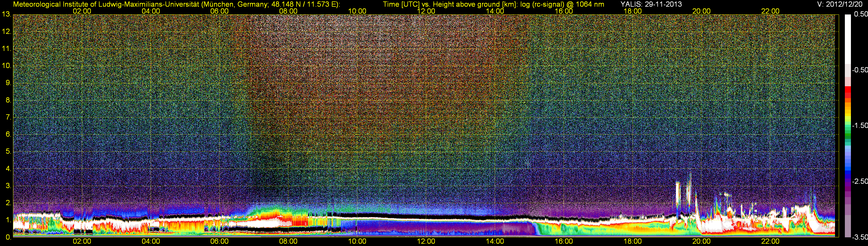This screenshot has width=868, height=246.
Task: Click the -1.50 color scale value
Action: [x=860, y=125]
